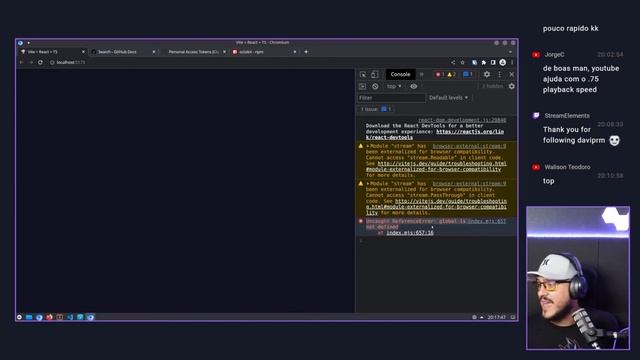Click the console prompt input line
This screenshot has height=360, width=640.
click(437, 240)
